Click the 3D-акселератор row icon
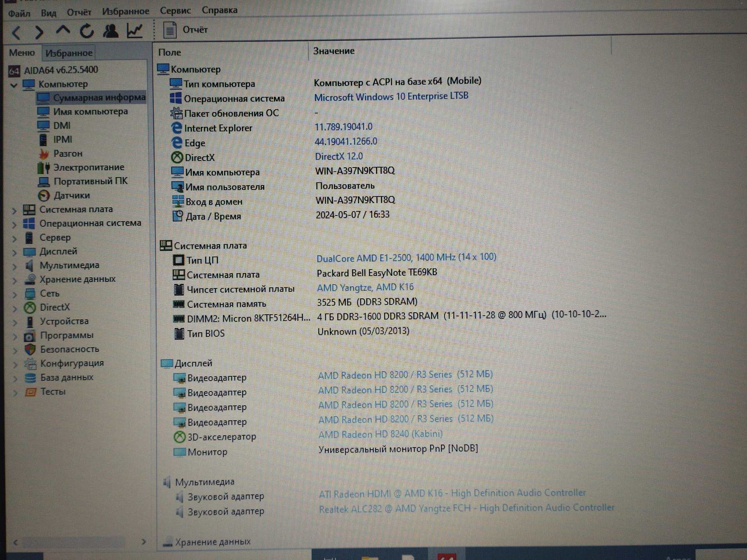This screenshot has height=560, width=747. 179,437
